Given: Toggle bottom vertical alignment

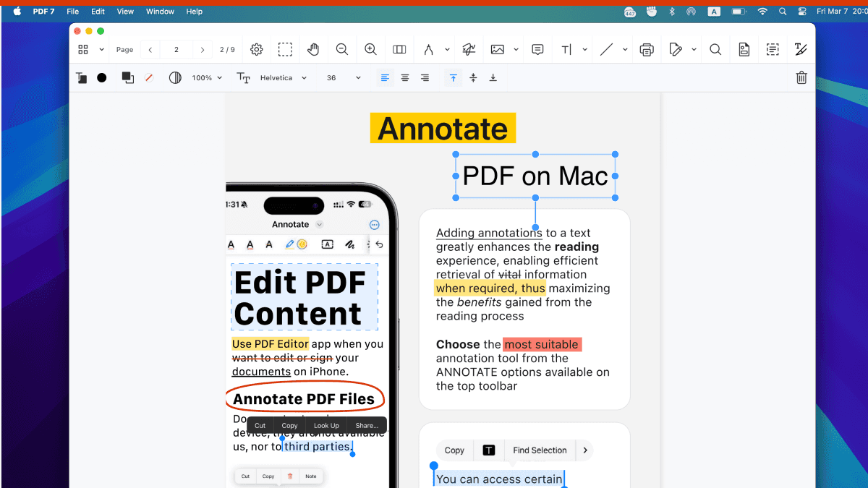Looking at the screenshot, I should pos(493,77).
